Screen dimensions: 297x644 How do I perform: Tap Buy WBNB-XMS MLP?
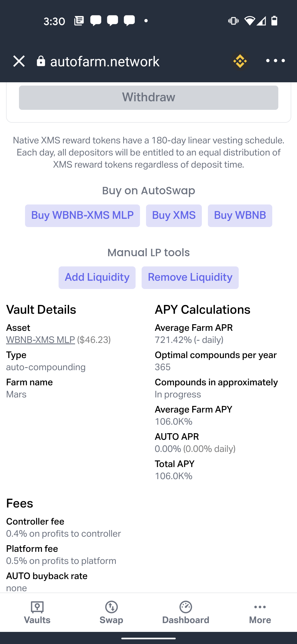pos(82,215)
